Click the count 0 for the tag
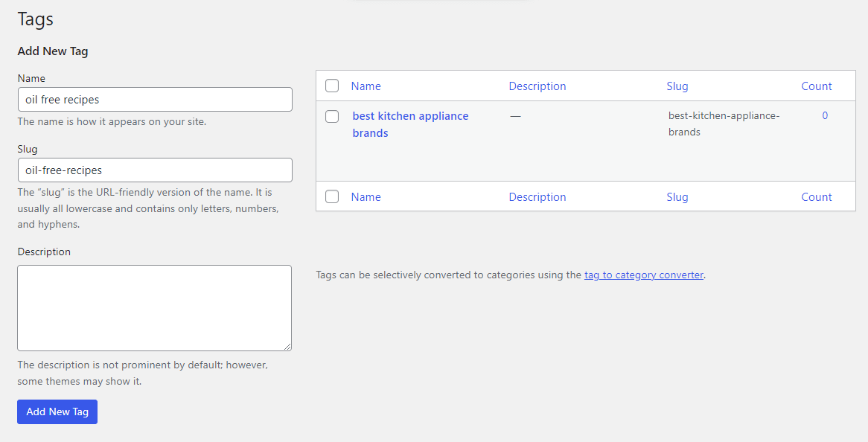The width and height of the screenshot is (868, 442). click(x=825, y=115)
